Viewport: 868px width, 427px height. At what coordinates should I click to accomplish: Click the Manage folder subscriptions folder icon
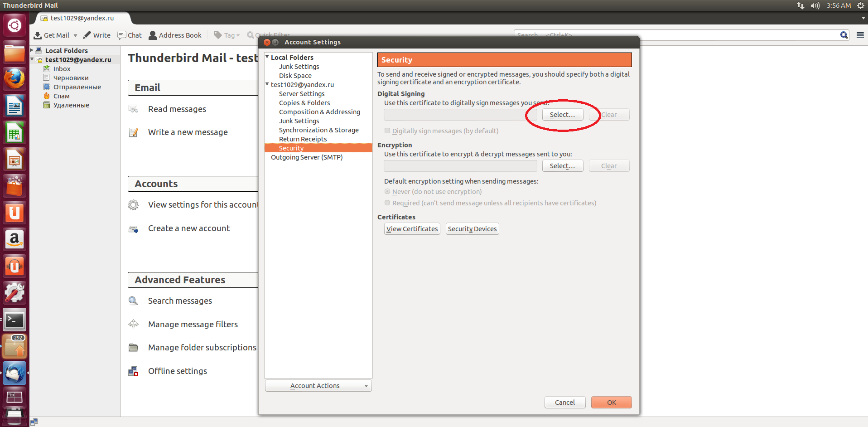click(x=133, y=348)
